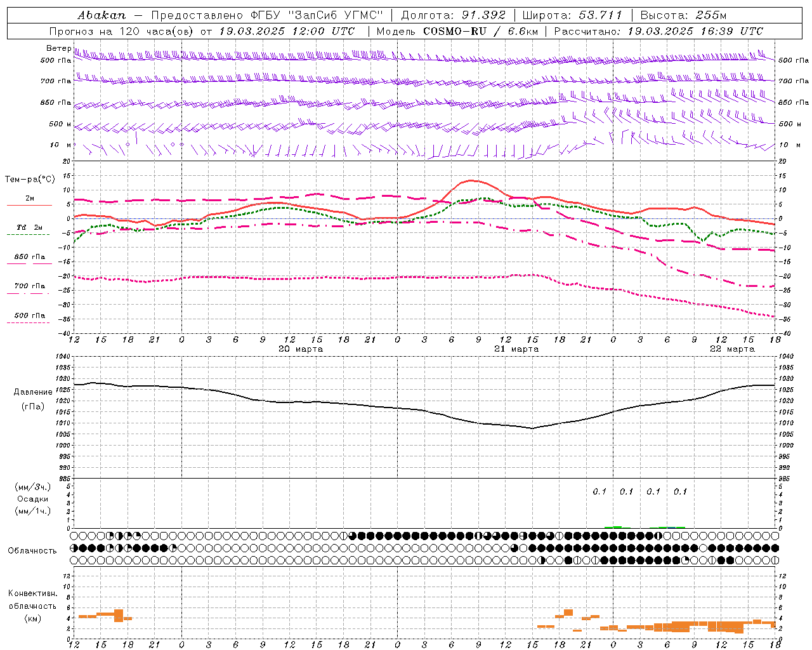Click the Облачность panel label
Image resolution: width=812 pixels, height=650 pixels.
pos(32,550)
